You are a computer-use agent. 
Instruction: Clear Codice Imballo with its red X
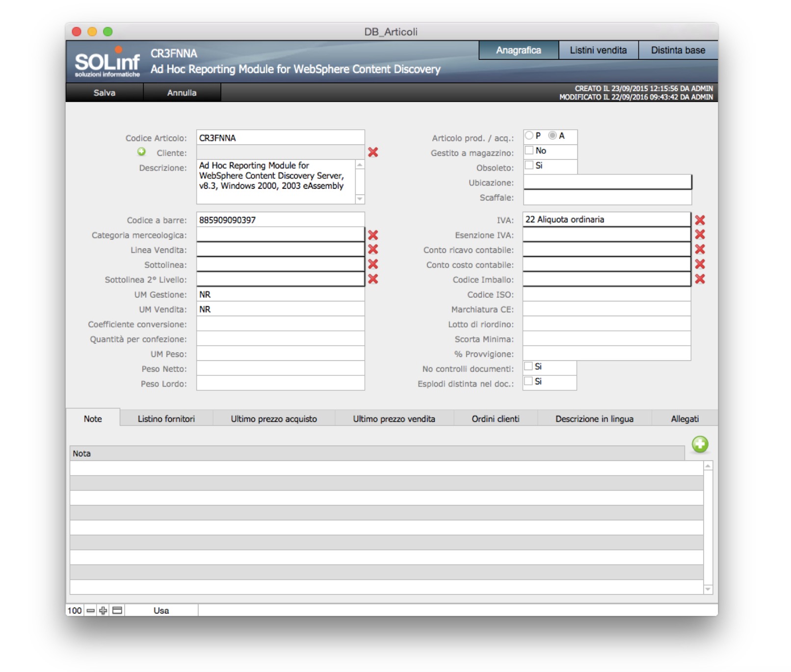[x=700, y=279]
